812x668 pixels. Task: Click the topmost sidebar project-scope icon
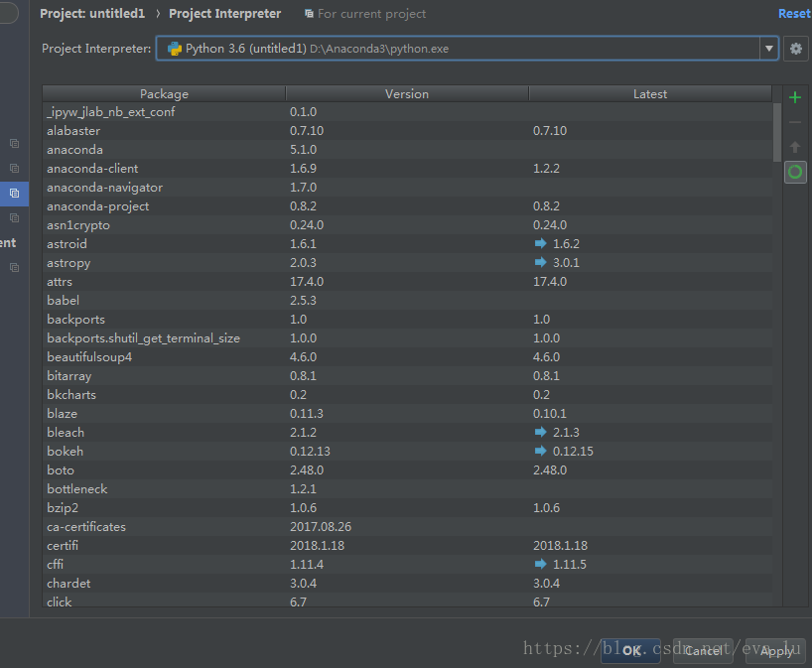click(15, 144)
